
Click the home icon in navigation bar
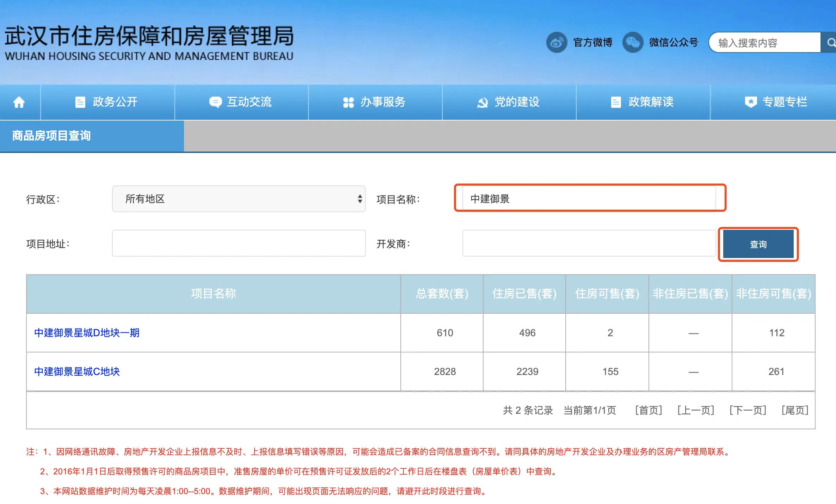coord(19,102)
